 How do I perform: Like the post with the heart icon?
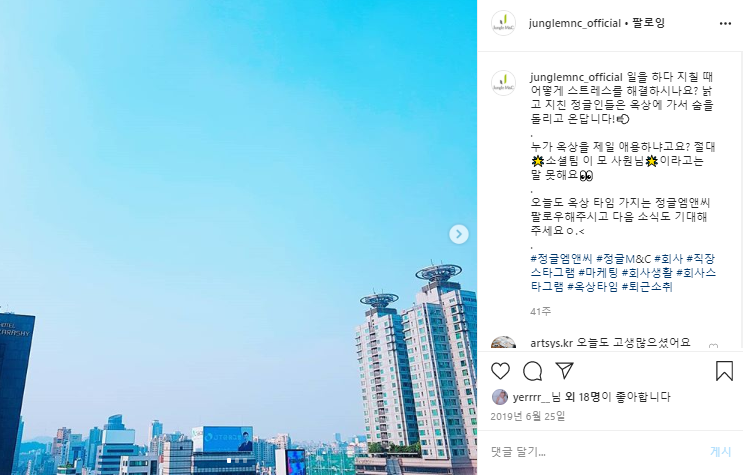500,371
